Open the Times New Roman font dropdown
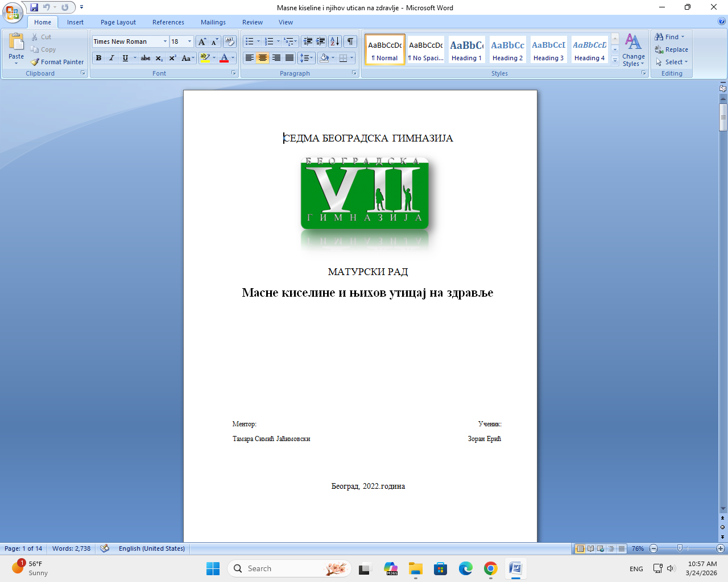This screenshot has width=728, height=582. tap(165, 41)
